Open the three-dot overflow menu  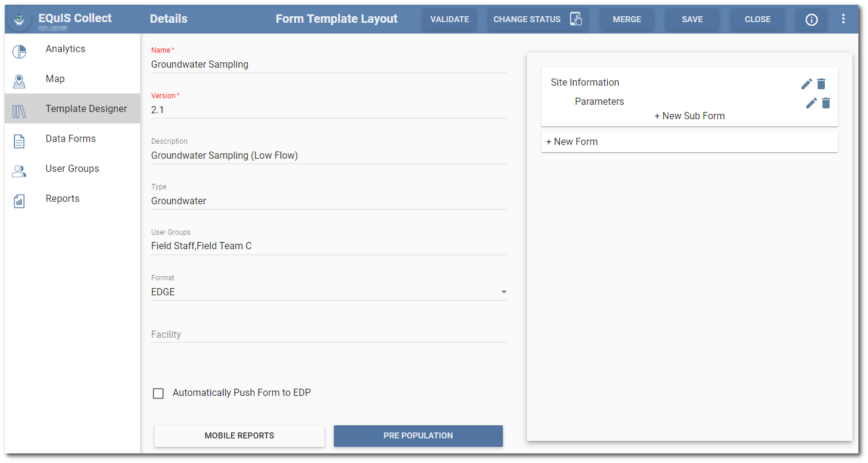pos(843,19)
